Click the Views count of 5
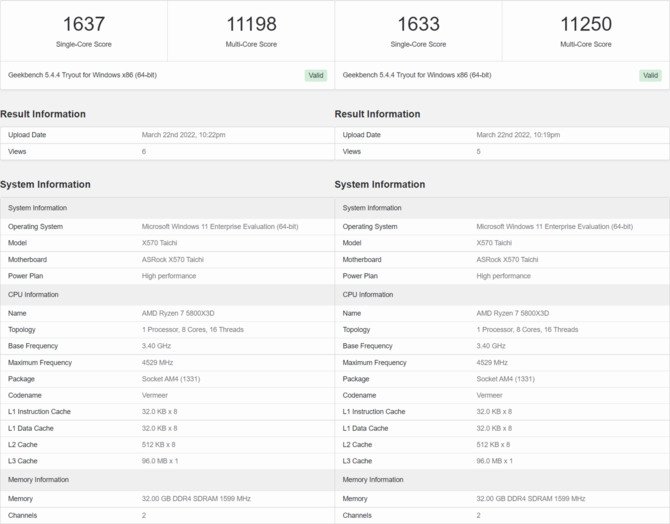 coord(478,151)
